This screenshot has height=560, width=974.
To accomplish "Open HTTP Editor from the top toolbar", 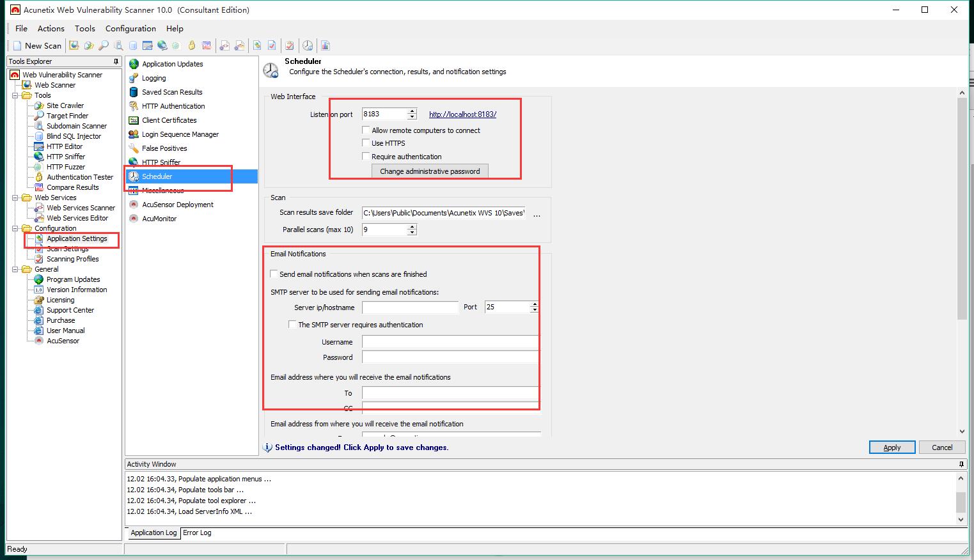I will [148, 45].
